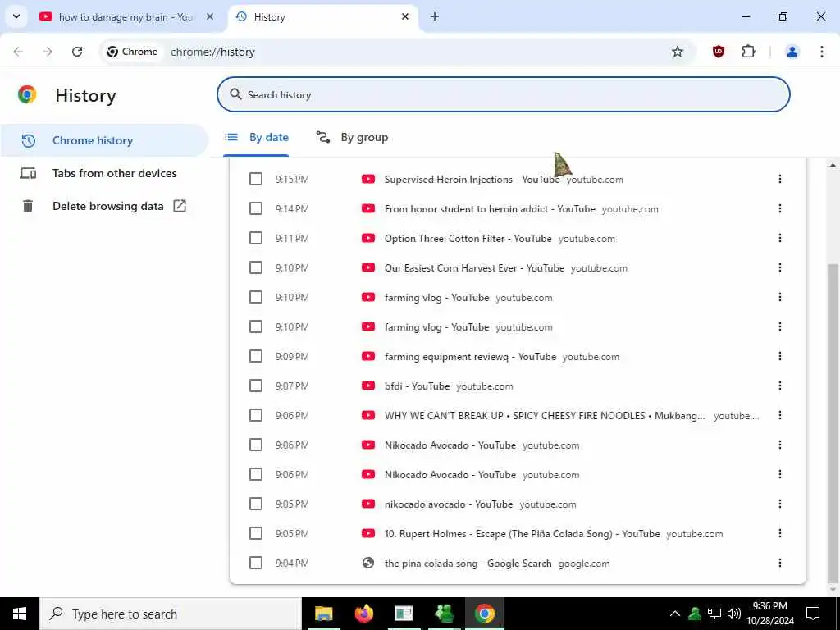Open the Chrome profile avatar
The height and width of the screenshot is (630, 840).
(792, 52)
